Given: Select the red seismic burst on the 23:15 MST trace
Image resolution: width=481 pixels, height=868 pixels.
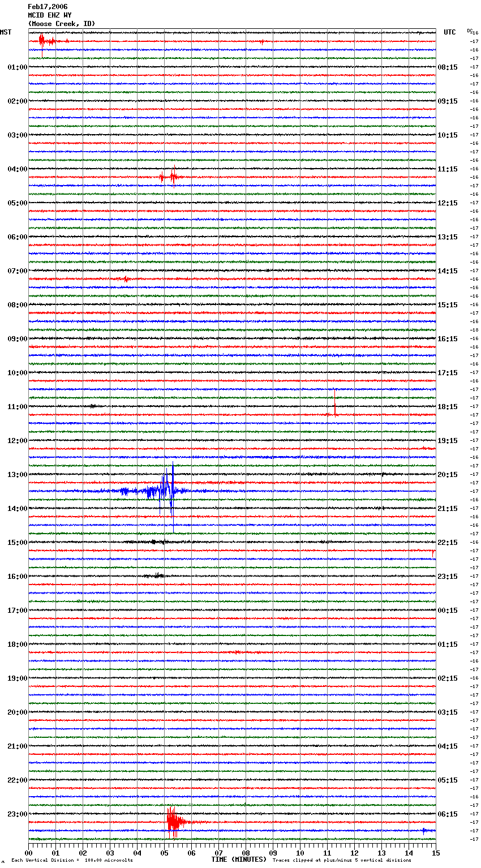Looking at the screenshot, I should [x=177, y=822].
